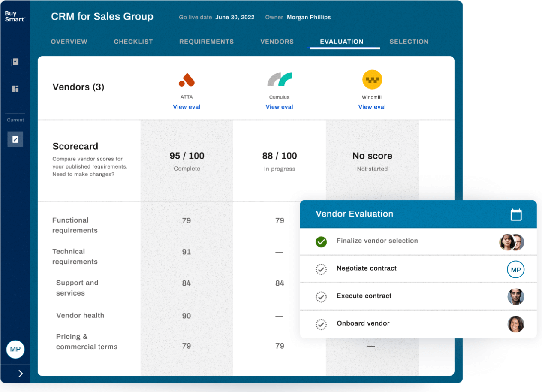542x392 pixels.
Task: Click the Windmill vendor logo
Action: 372,80
